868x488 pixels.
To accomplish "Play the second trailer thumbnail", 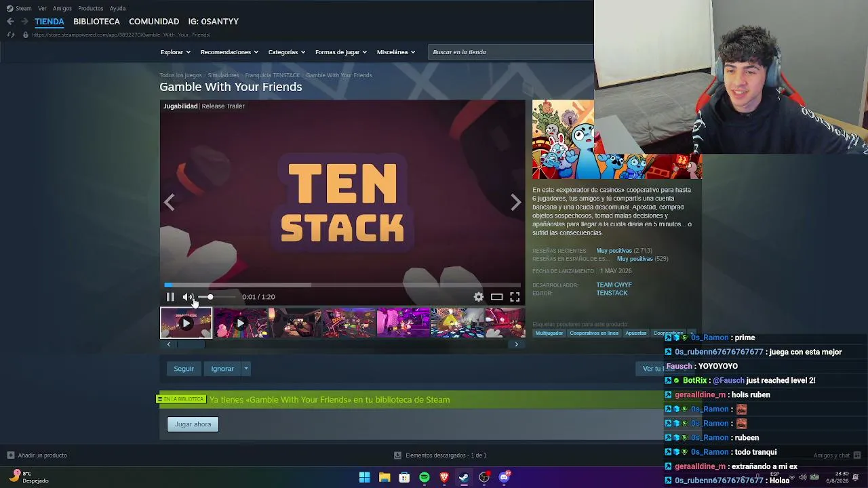I will (240, 323).
